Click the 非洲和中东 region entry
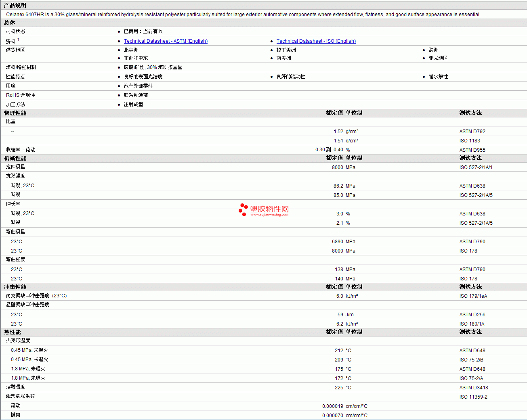 point(136,58)
